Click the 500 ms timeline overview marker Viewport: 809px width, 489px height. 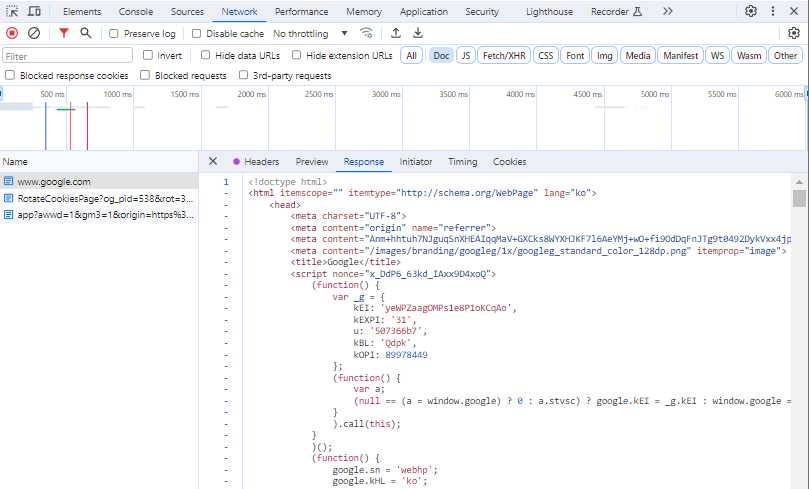[52, 94]
